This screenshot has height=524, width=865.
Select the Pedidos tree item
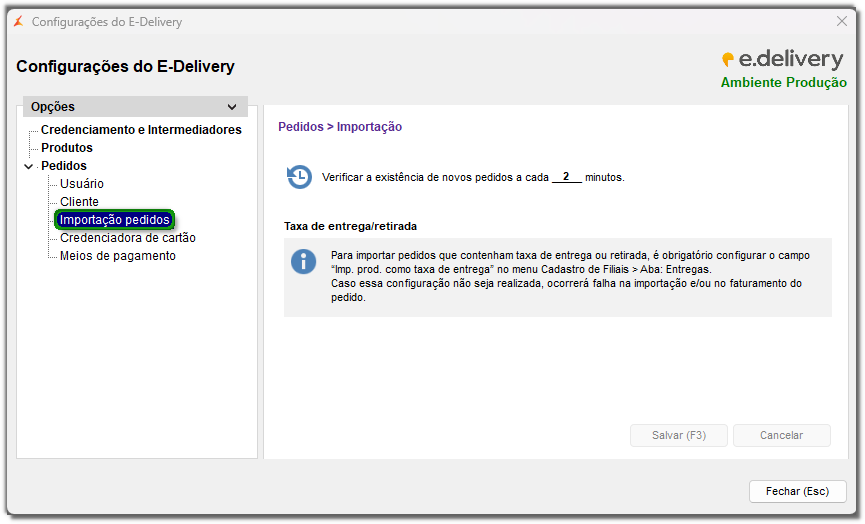pos(64,166)
